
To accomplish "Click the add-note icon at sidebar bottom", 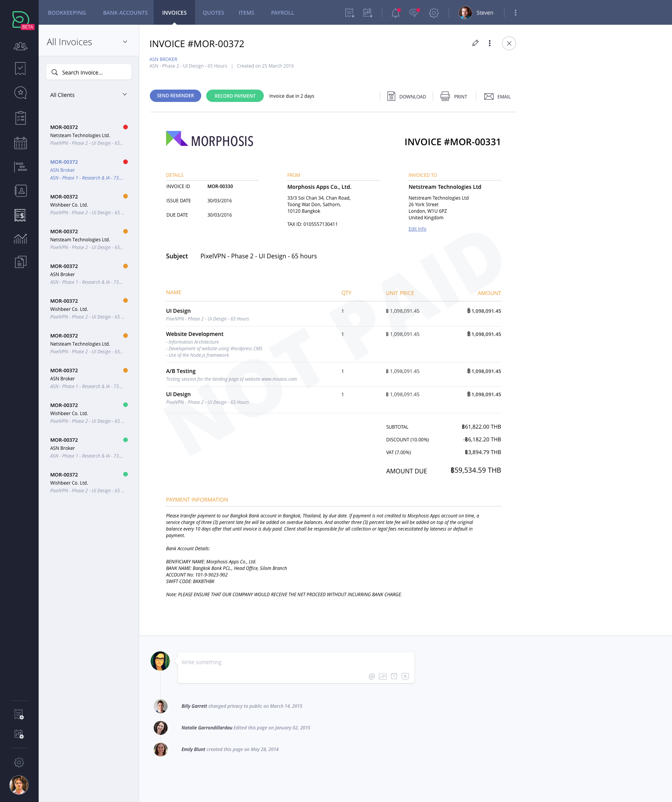I will tap(19, 714).
